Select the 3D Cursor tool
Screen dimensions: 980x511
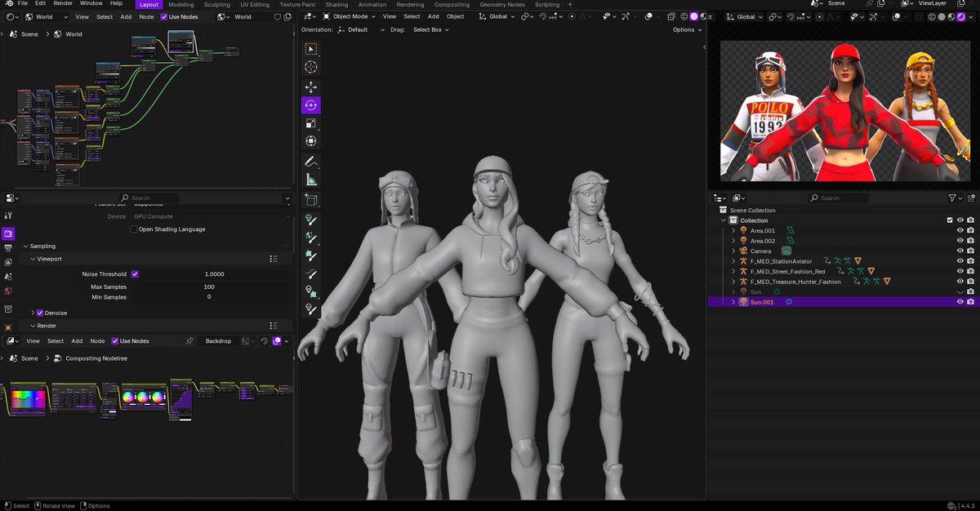[310, 67]
